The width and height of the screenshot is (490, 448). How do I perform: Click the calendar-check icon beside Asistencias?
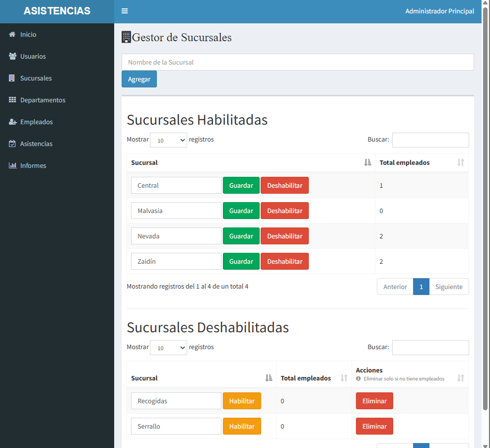pyautogui.click(x=12, y=144)
